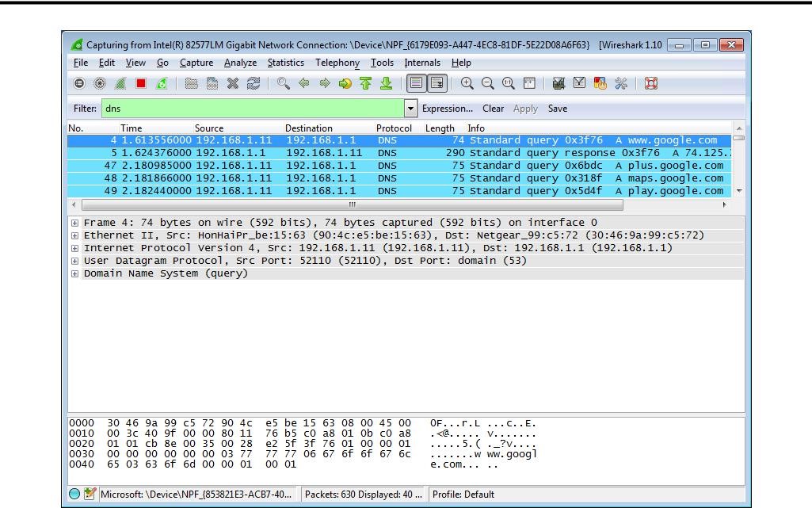Click the expert info circle in status bar
Image resolution: width=812 pixels, height=508 pixels.
pyautogui.click(x=74, y=494)
